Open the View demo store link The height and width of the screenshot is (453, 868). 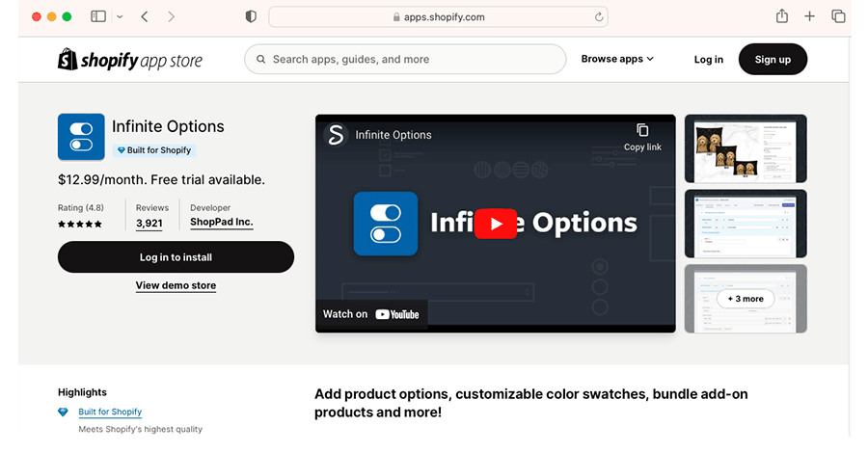click(176, 285)
